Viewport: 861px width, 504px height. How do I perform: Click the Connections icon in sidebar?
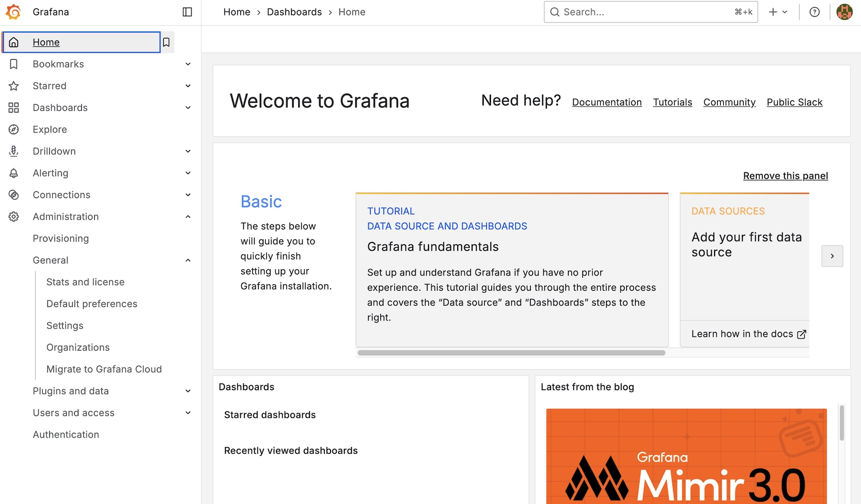(14, 195)
